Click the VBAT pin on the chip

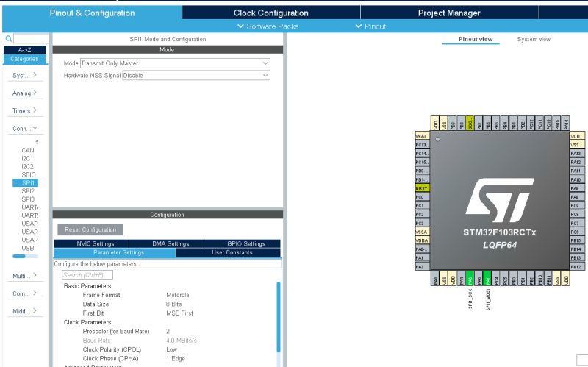[x=422, y=136]
